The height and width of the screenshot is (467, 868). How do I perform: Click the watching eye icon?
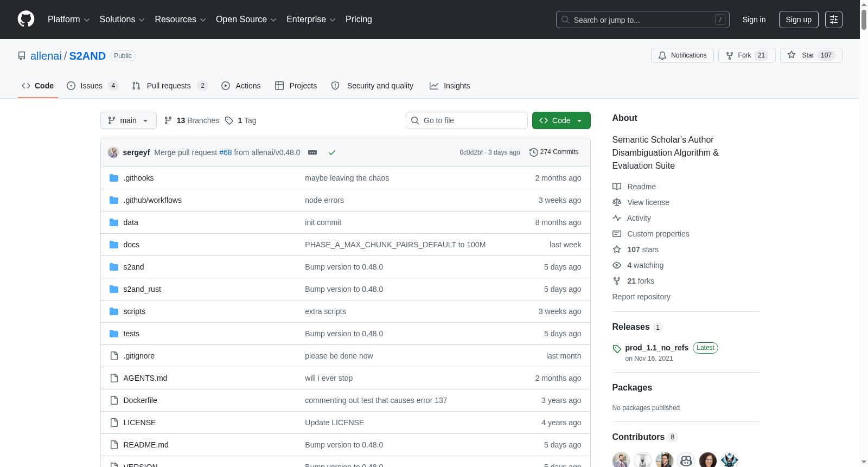(x=617, y=265)
